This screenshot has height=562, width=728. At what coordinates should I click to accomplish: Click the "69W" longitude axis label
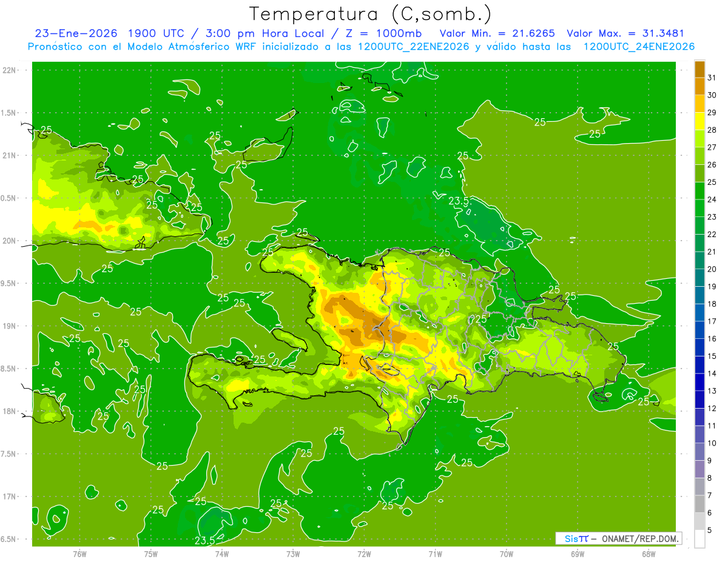click(577, 554)
